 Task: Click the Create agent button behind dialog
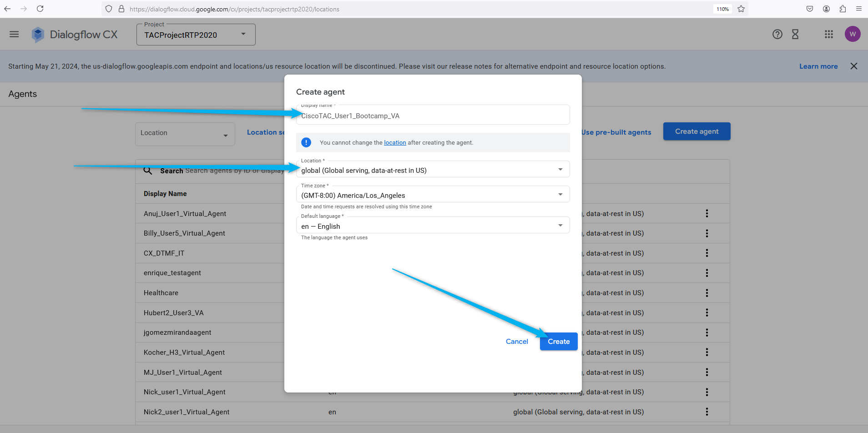(696, 131)
